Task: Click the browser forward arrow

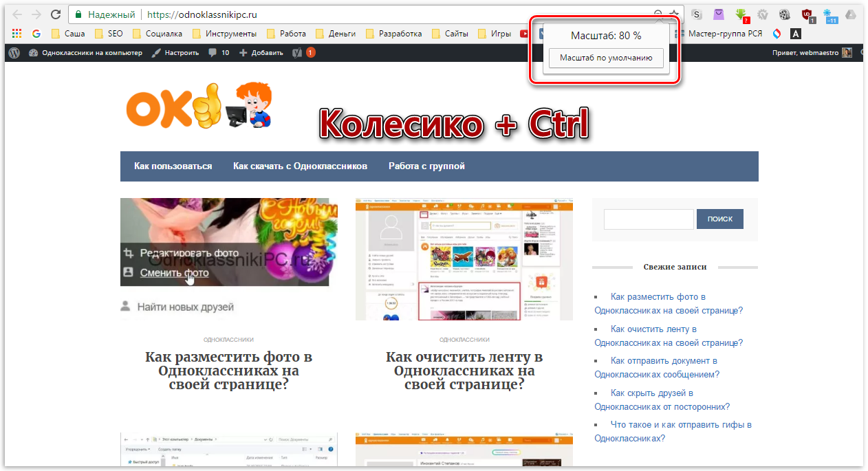Action: pos(36,14)
